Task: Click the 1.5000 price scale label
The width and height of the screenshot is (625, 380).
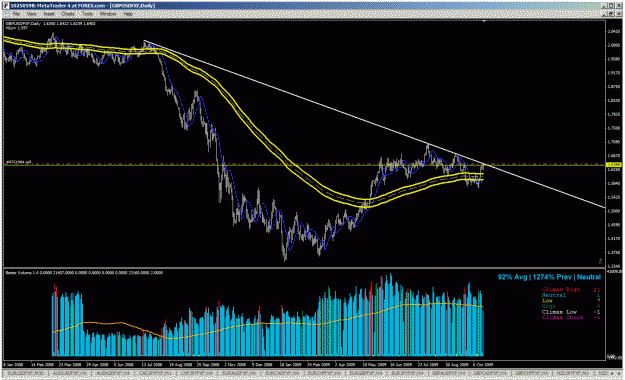Action: coord(614,211)
